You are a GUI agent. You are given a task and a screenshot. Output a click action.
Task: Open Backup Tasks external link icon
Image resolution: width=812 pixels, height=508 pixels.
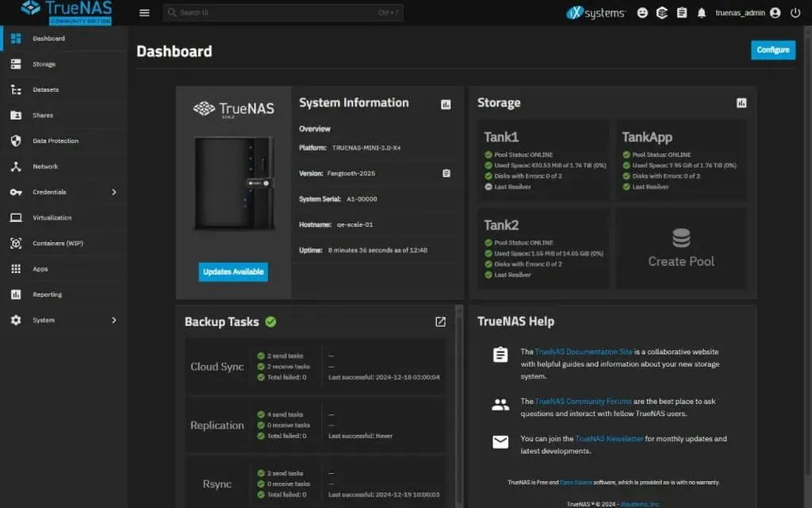(x=440, y=321)
